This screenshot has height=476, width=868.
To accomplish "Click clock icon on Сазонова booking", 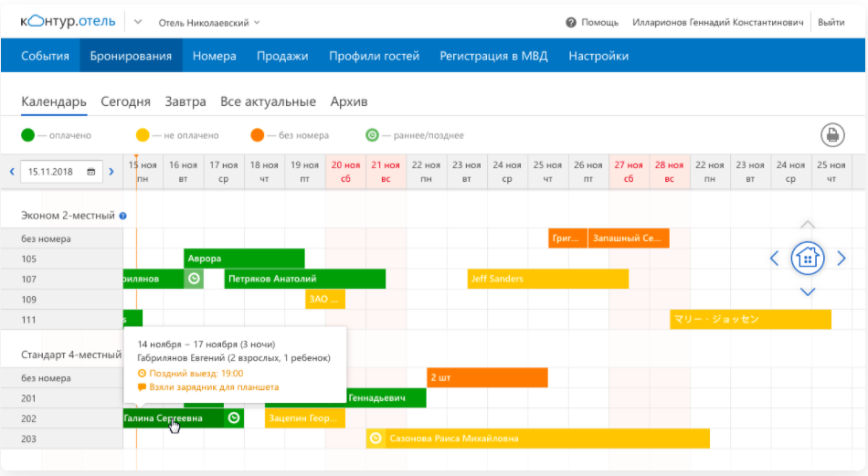I will tap(376, 439).
